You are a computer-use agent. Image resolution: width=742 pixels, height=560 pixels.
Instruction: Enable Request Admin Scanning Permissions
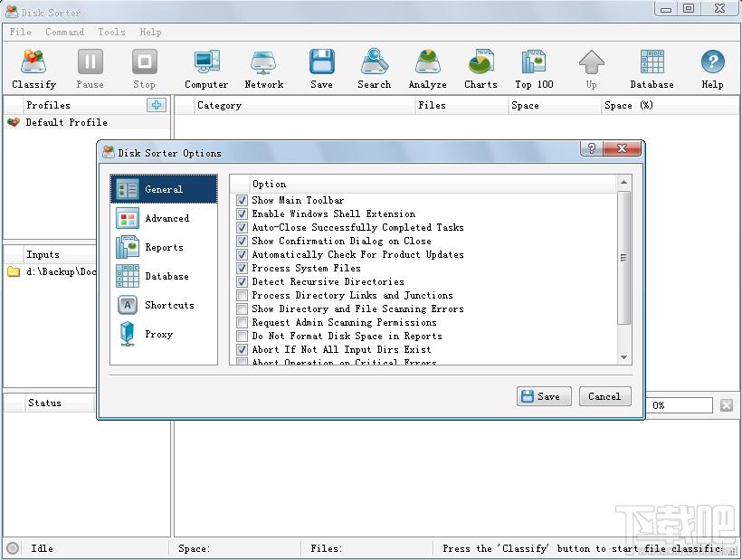coord(242,323)
